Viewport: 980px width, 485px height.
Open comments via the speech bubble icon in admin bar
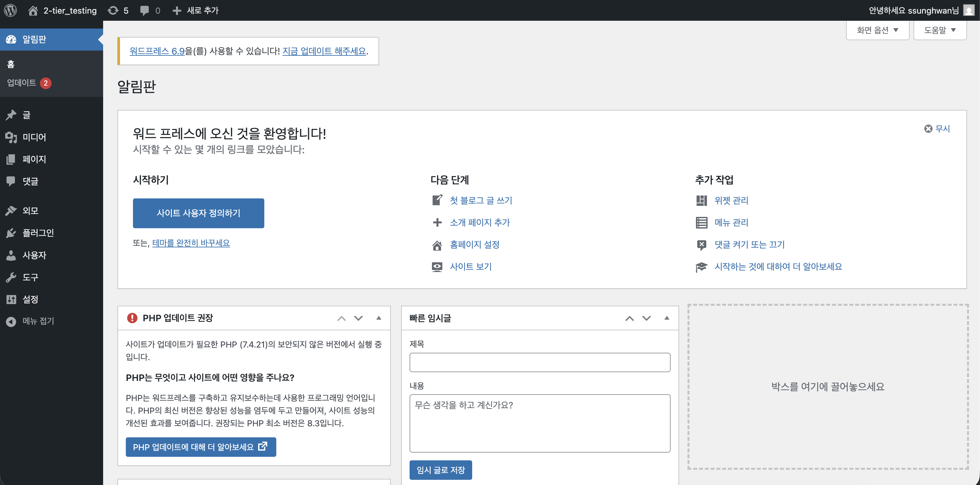(x=144, y=10)
